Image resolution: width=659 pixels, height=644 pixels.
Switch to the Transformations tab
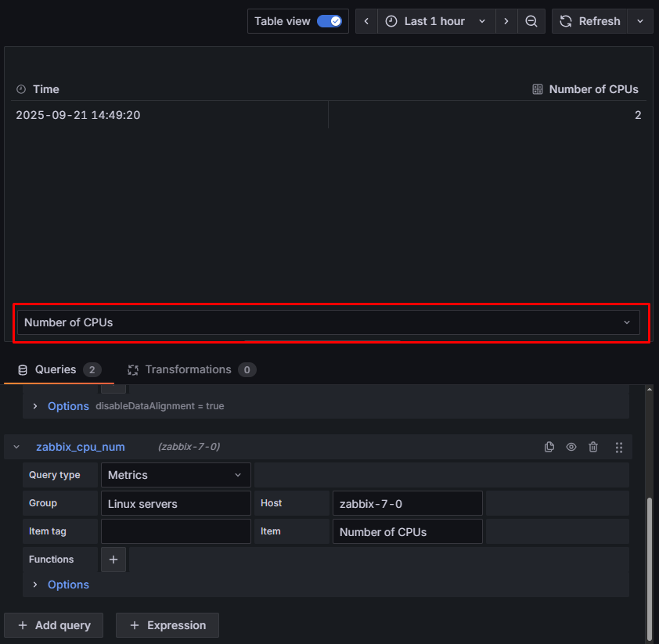188,369
